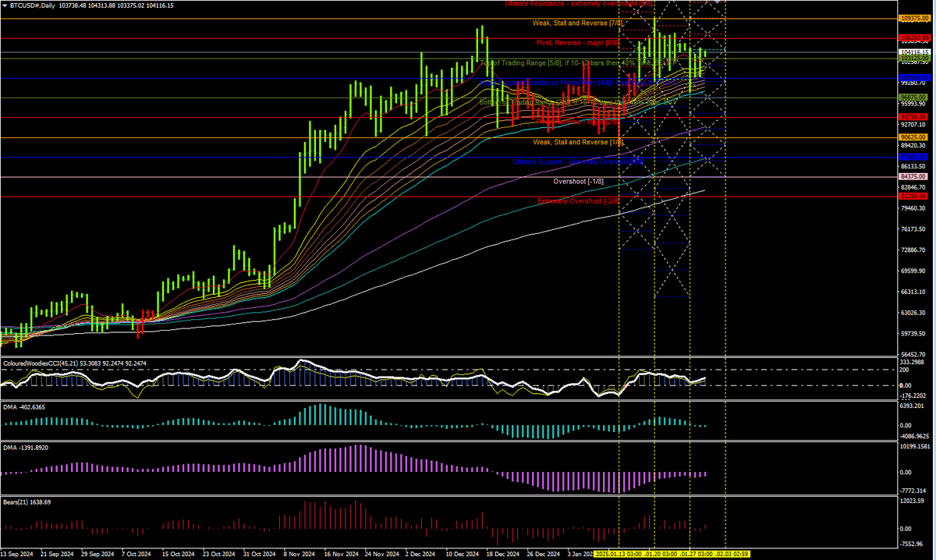Click the chart shift triangle on top edge
936x560 pixels.
coord(718,2)
